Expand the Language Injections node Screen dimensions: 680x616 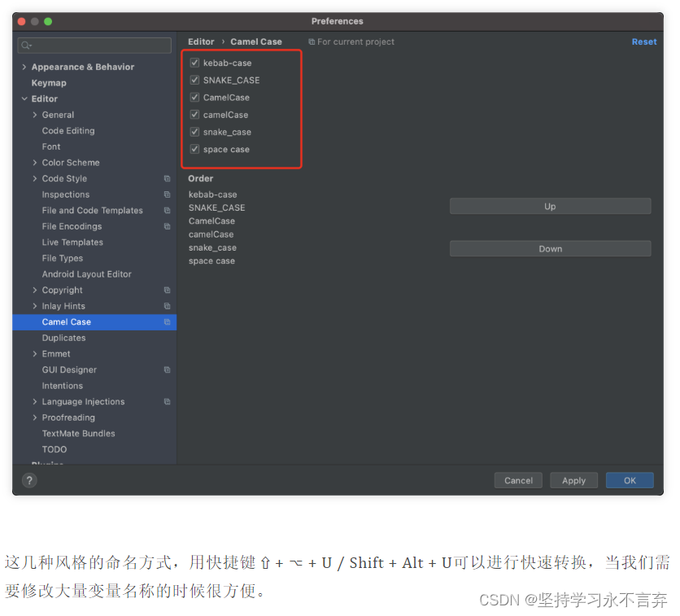pyautogui.click(x=35, y=402)
